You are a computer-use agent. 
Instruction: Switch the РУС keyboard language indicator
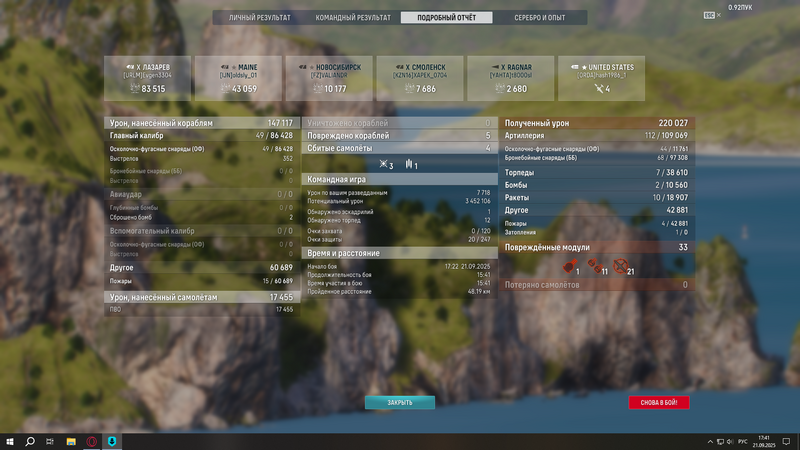click(742, 442)
